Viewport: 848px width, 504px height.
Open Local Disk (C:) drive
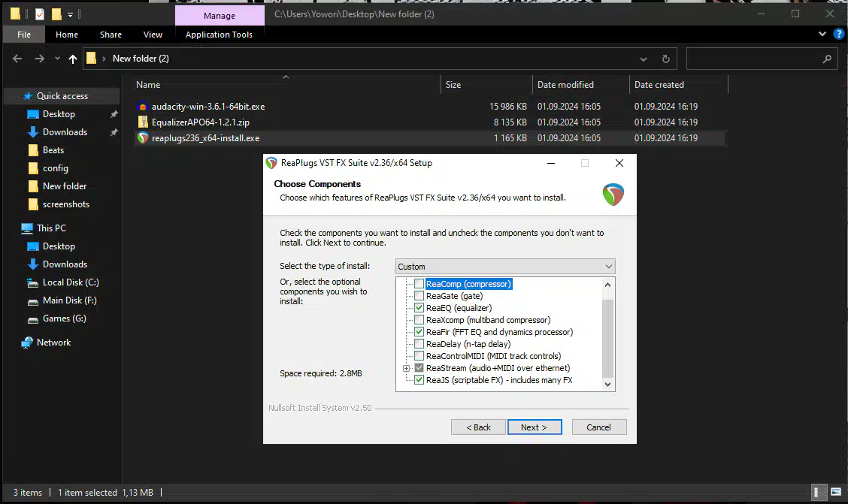point(71,282)
